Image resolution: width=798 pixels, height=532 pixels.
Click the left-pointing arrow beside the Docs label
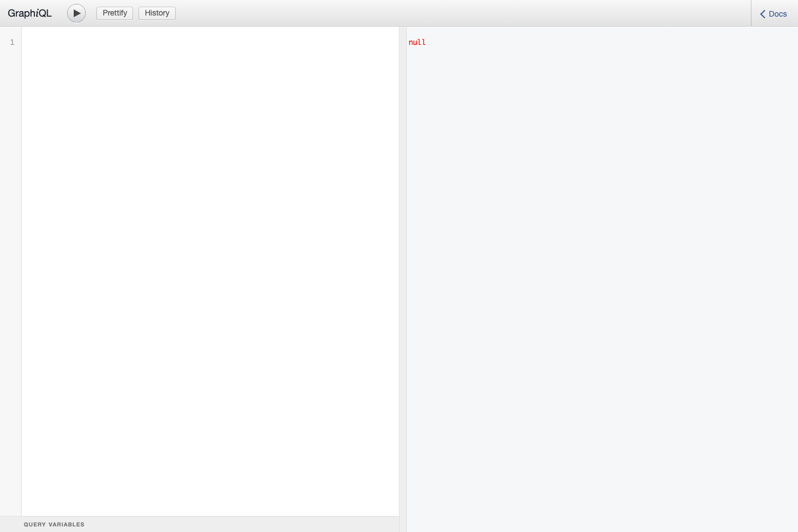click(x=762, y=13)
